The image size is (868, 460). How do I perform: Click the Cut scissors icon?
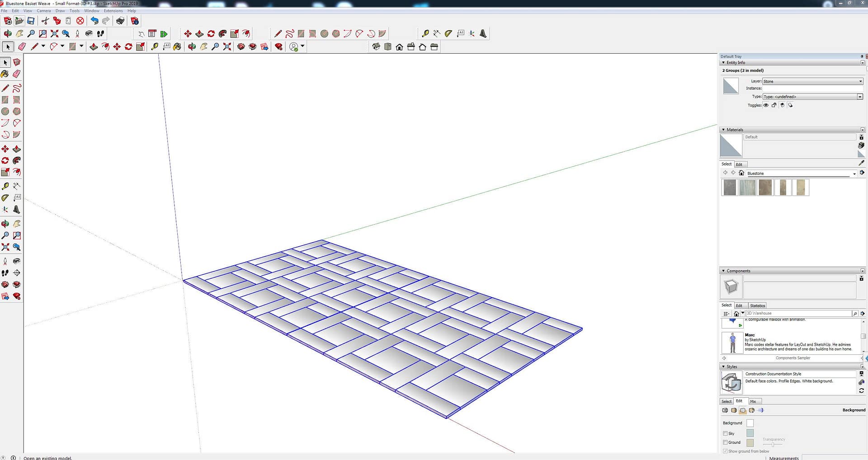click(x=45, y=21)
